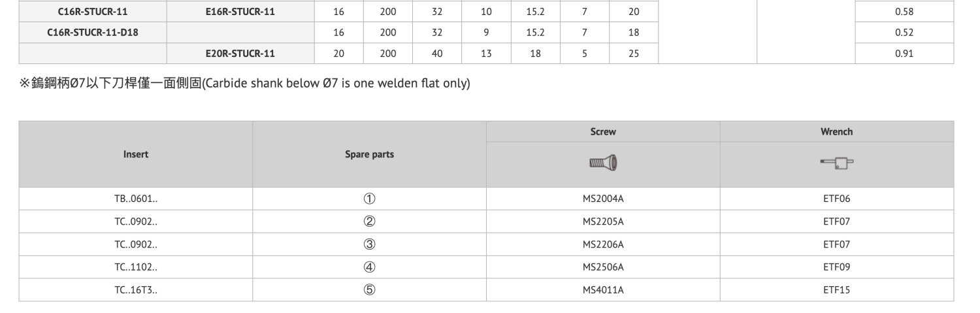This screenshot has width=980, height=313.
Task: Select screw part MS2004A
Action: tap(603, 199)
